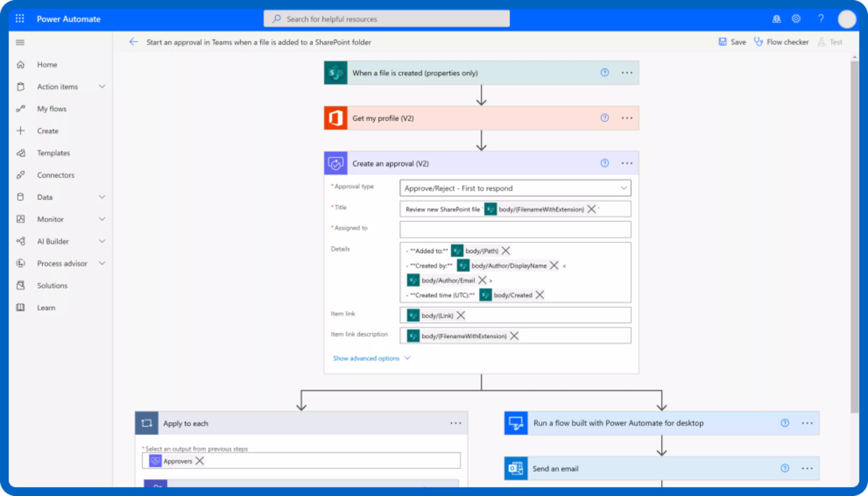Remove body/Created token from Details
This screenshot has height=496, width=868.
(540, 295)
